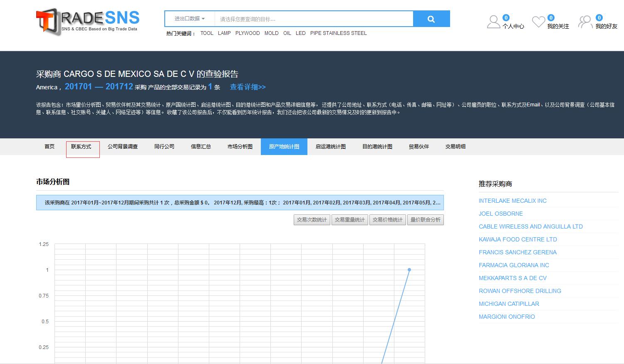Image resolution: width=624 pixels, height=364 pixels.
Task: Open the 市场分析图 tab
Action: tap(240, 147)
